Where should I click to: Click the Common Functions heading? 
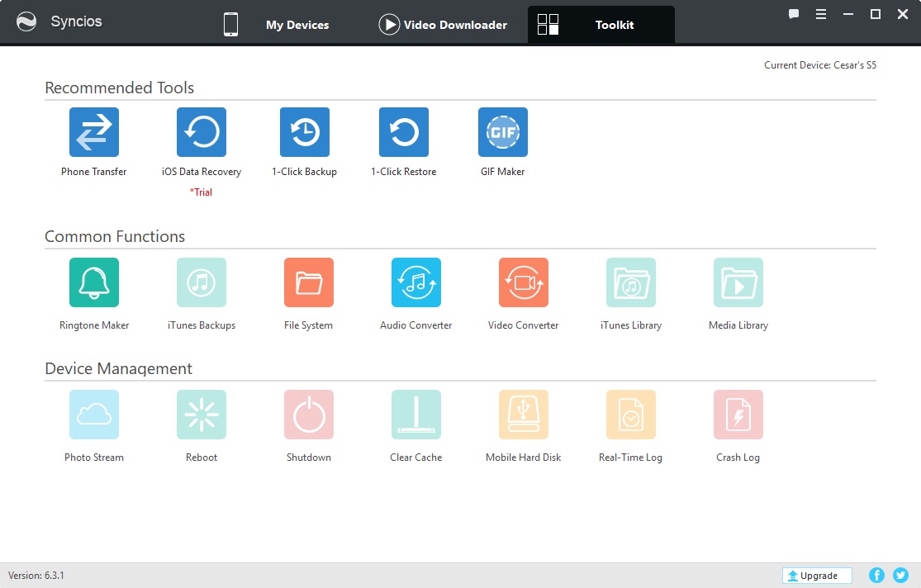coord(115,236)
